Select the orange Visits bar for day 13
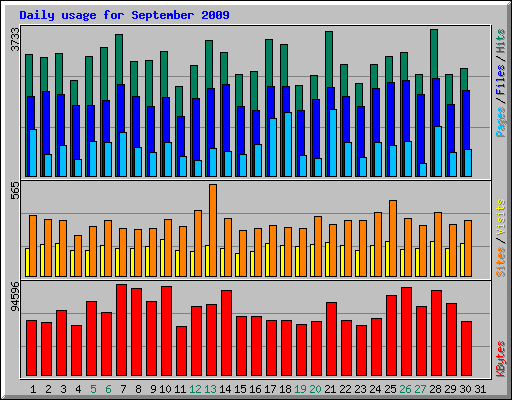This screenshot has height=400, width=512. pos(213,230)
